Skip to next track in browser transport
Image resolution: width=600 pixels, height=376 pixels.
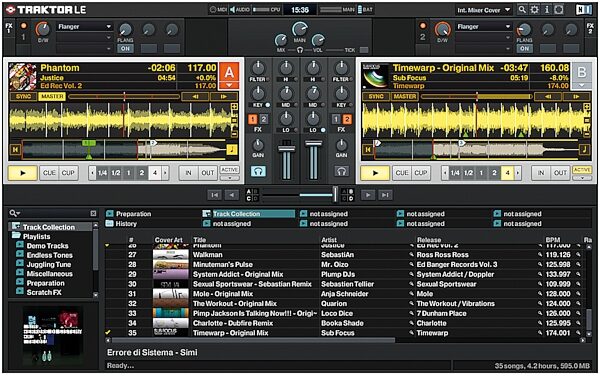pyautogui.click(x=385, y=195)
